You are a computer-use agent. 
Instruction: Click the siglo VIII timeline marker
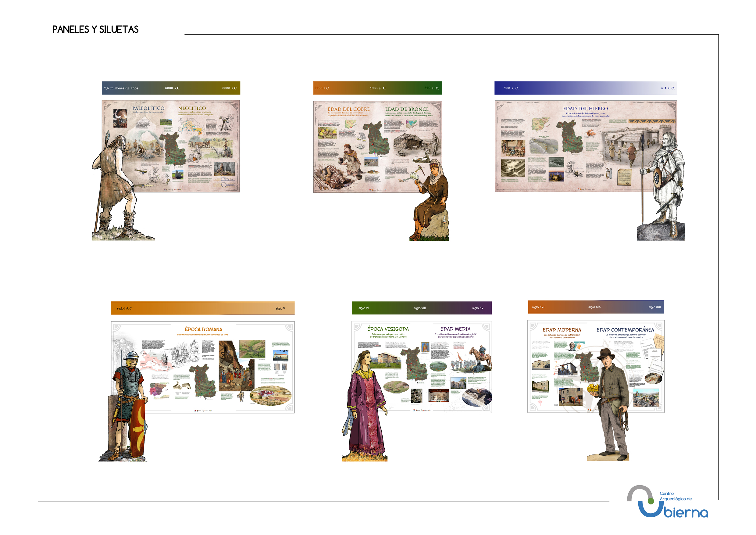(419, 308)
